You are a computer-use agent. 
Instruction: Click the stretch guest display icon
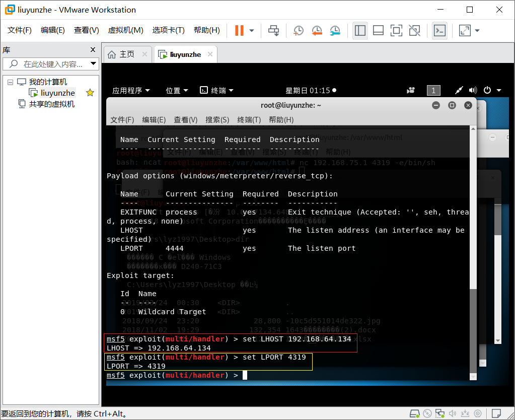(465, 31)
